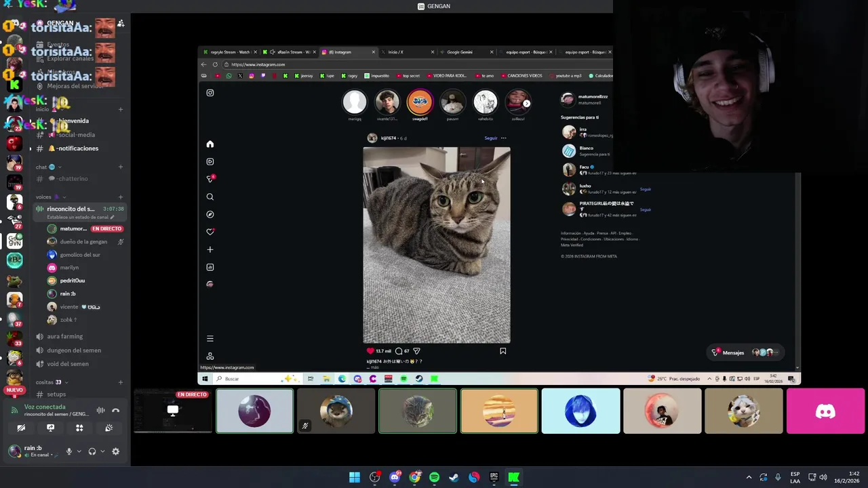Open comments on the cat post
The height and width of the screenshot is (488, 868).
pyautogui.click(x=399, y=351)
